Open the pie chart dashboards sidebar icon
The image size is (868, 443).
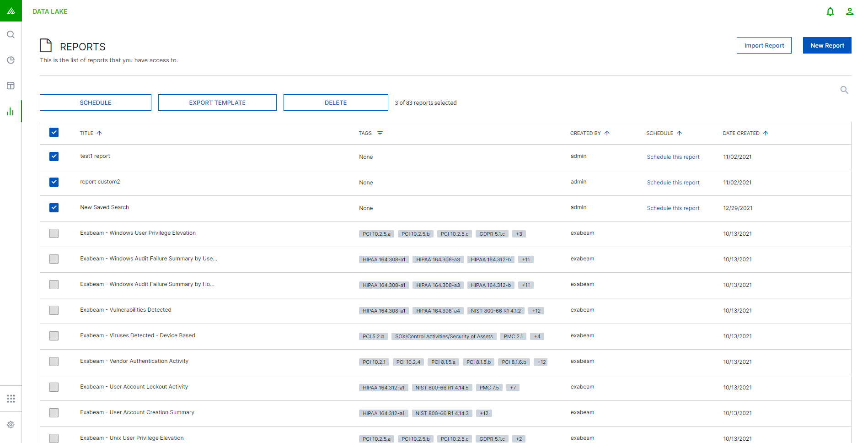(x=11, y=60)
